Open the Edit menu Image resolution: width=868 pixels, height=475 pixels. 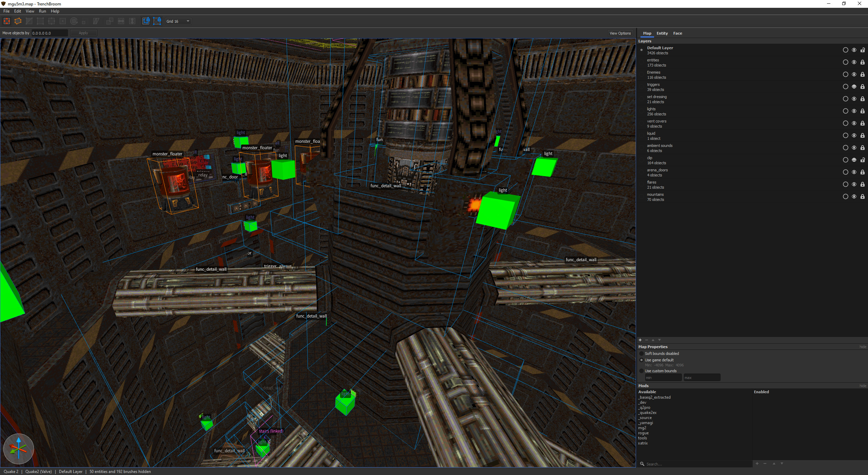[18, 11]
